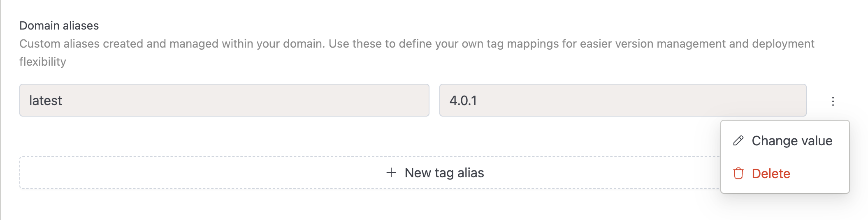Focus the 4.0.1 version value field
This screenshot has width=868, height=220.
pos(622,100)
